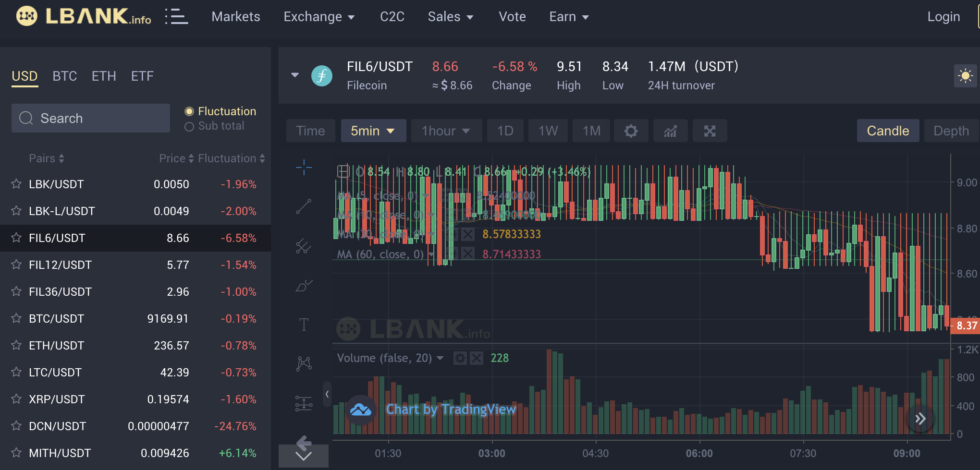Switch to the Candle chart view
Viewport: 980px width, 470px height.
click(888, 131)
